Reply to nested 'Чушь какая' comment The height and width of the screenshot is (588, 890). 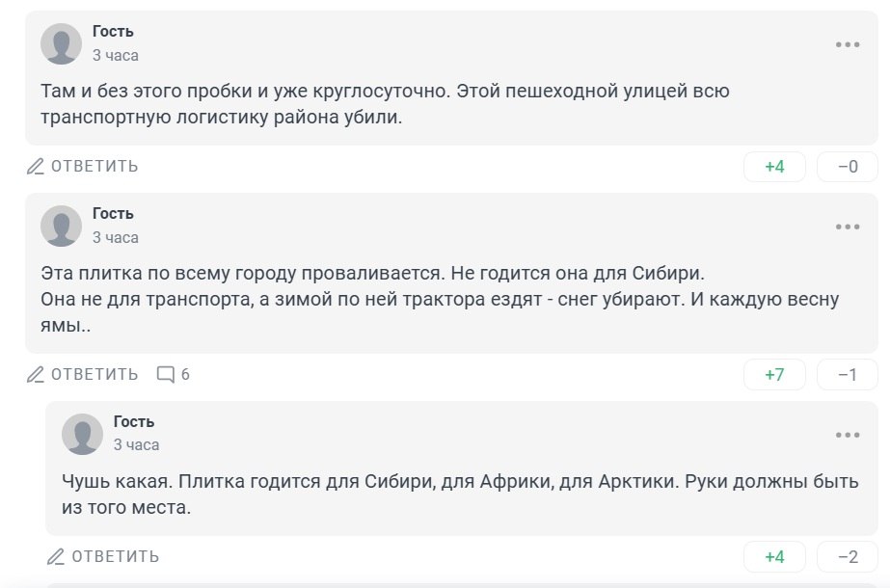tap(116, 556)
